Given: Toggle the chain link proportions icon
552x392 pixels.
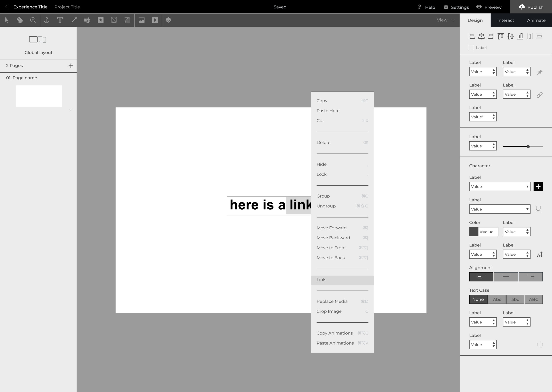Looking at the screenshot, I should coord(540,95).
